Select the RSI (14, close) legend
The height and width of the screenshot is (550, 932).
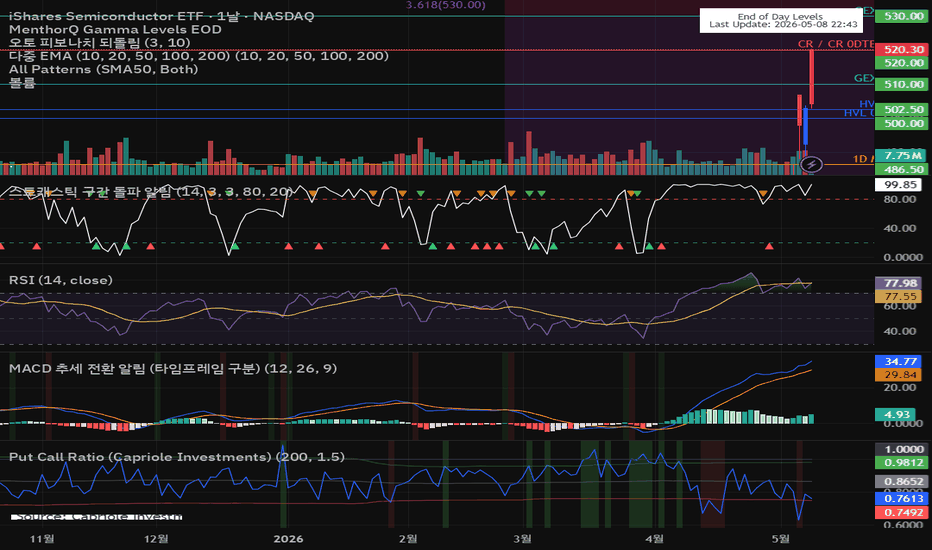61,280
